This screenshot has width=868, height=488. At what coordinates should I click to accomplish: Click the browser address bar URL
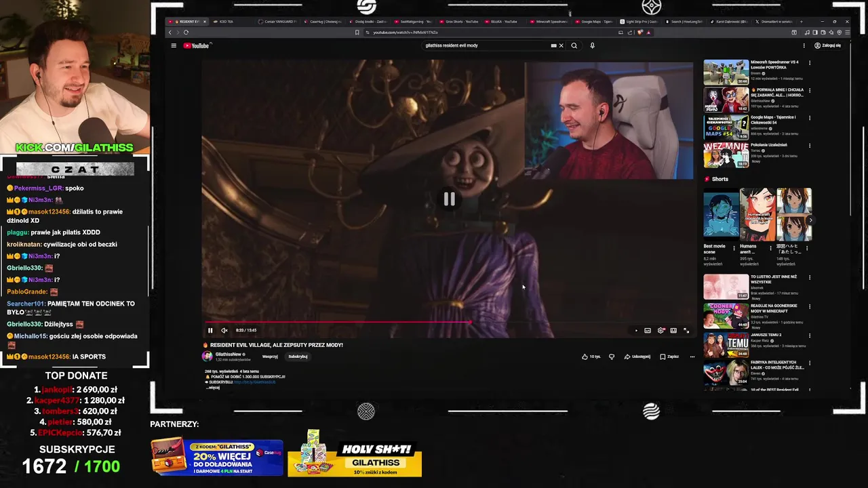click(x=406, y=33)
